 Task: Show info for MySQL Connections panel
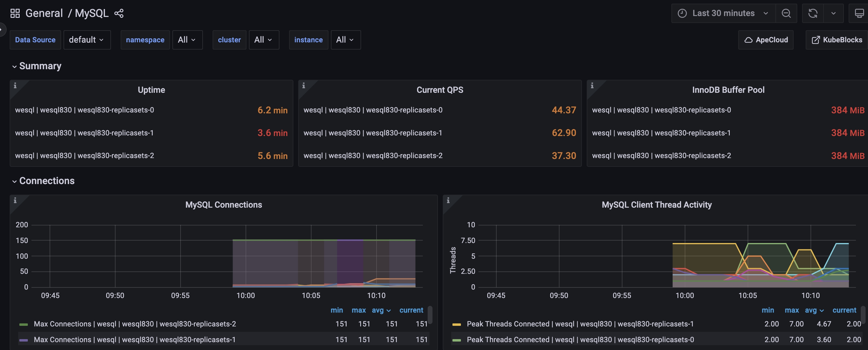point(15,200)
